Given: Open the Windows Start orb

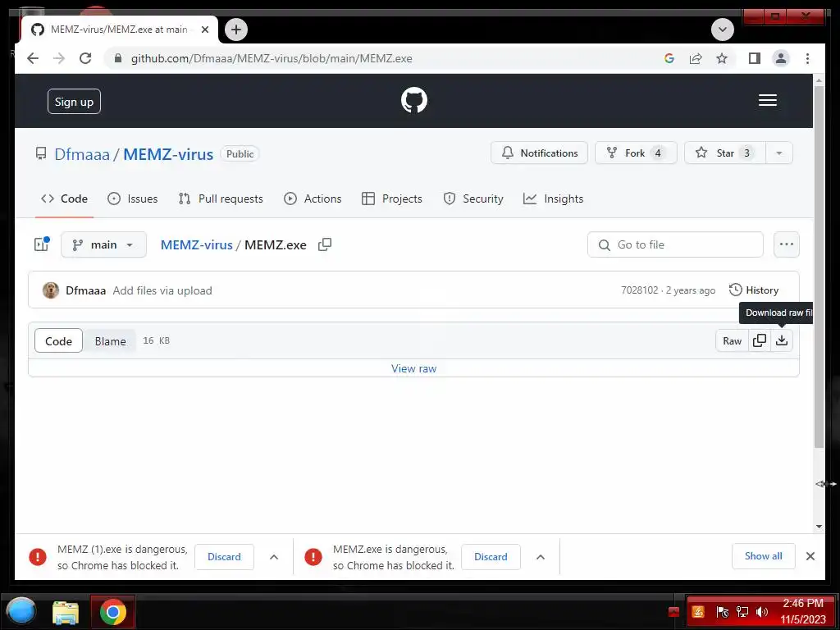Looking at the screenshot, I should [21, 611].
